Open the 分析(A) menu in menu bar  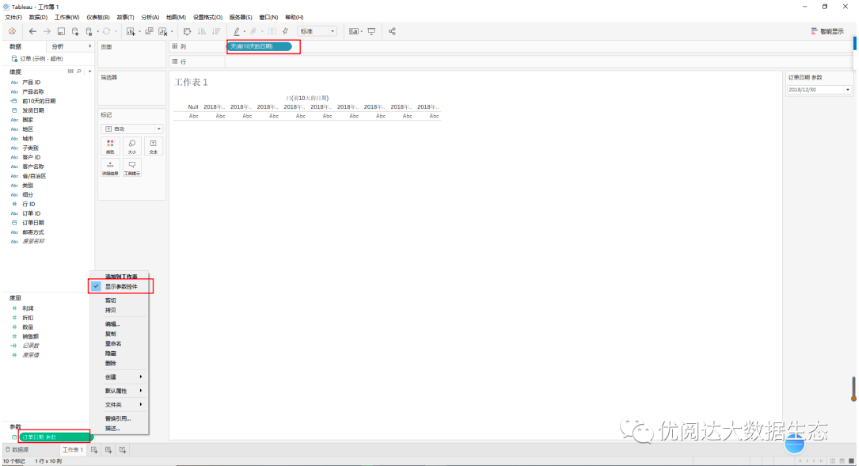pyautogui.click(x=150, y=17)
